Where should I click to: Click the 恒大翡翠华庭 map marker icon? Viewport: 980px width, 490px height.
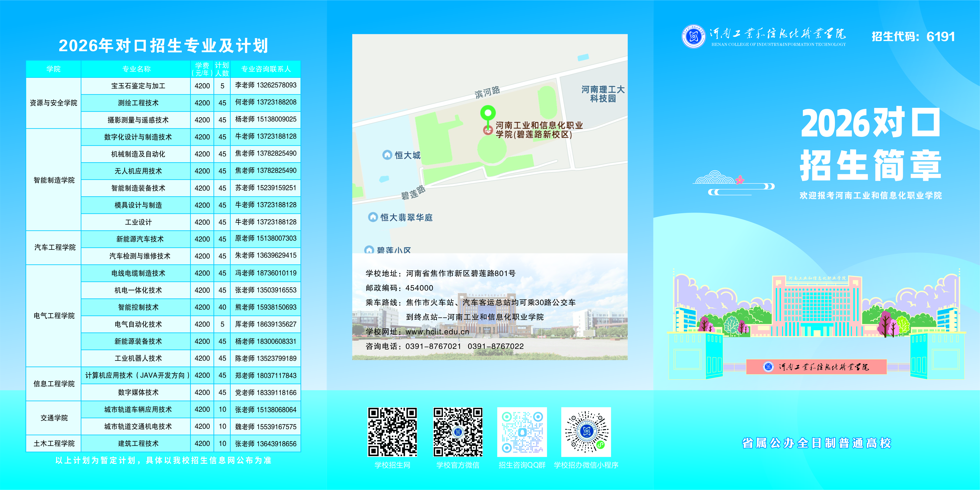click(372, 217)
